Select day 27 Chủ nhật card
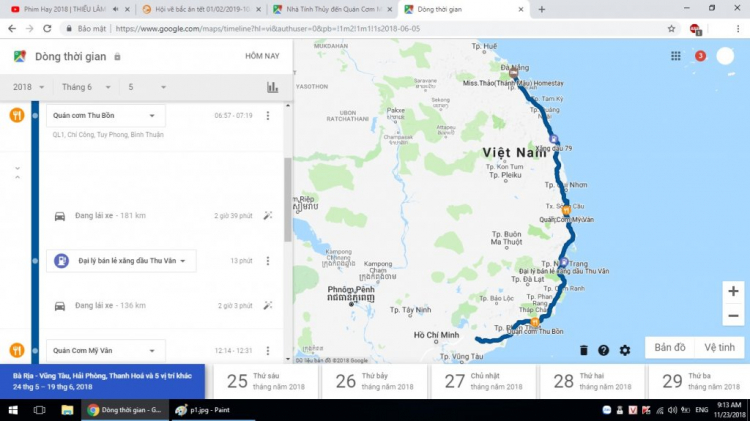 (x=484, y=381)
